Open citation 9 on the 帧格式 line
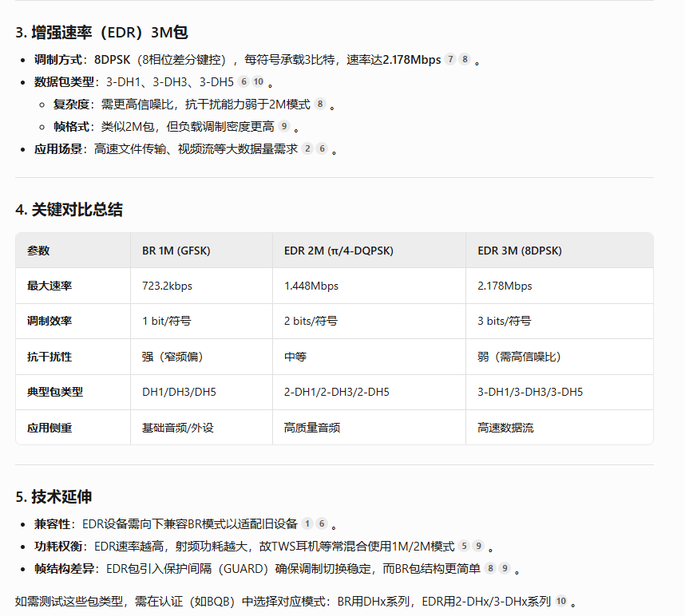Image resolution: width=685 pixels, height=616 pixels. 284,127
